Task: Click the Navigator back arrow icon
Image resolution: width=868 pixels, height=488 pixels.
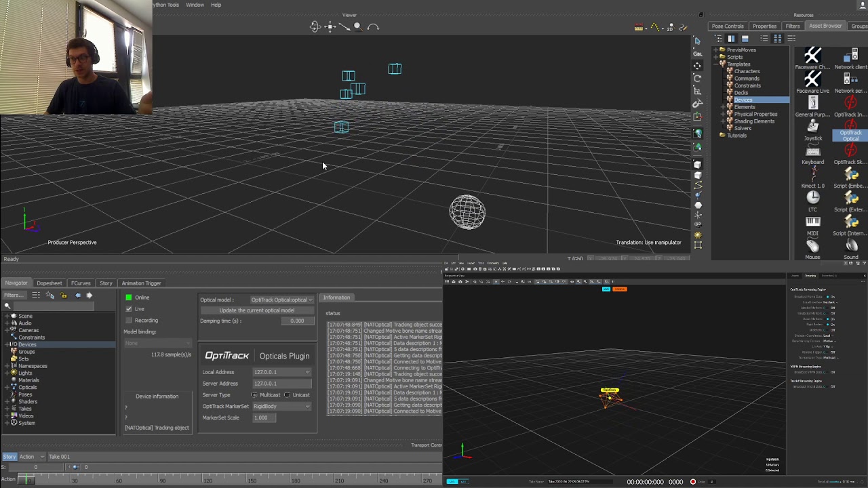Action: (77, 296)
